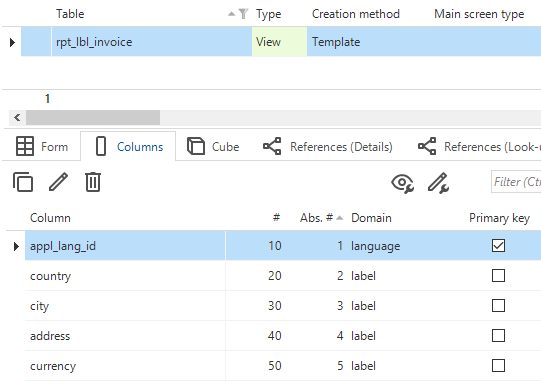Image resolution: width=541 pixels, height=387 pixels.
Task: Click the References (Look-up) share icon
Action: point(427,146)
